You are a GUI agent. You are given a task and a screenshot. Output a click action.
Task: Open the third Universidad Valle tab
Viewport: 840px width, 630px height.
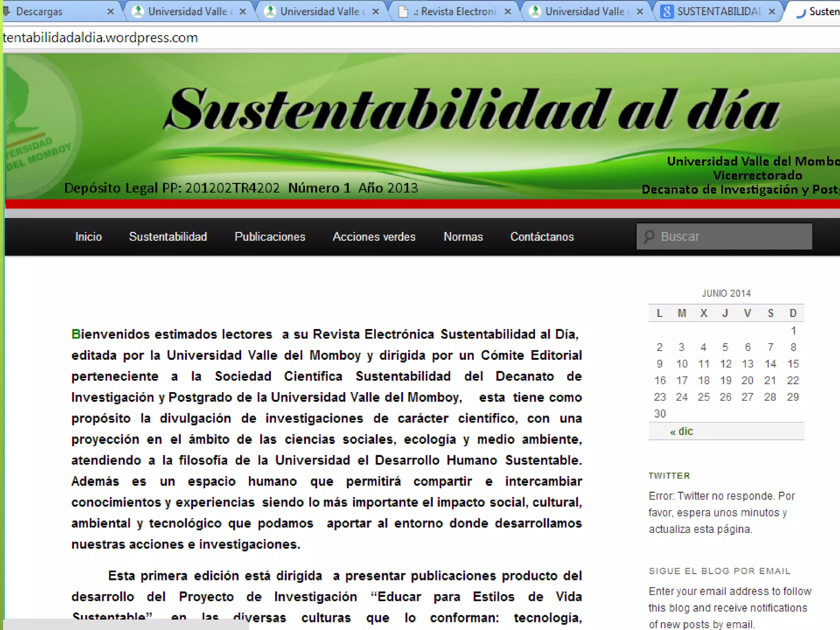click(x=584, y=12)
